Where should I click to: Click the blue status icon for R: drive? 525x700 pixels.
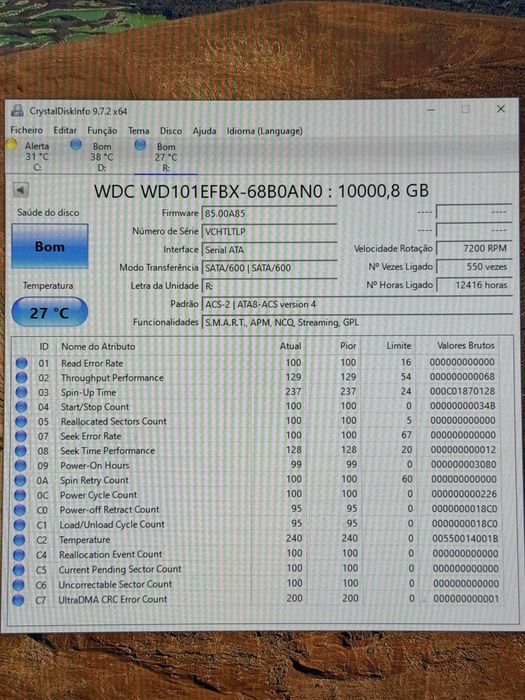140,145
